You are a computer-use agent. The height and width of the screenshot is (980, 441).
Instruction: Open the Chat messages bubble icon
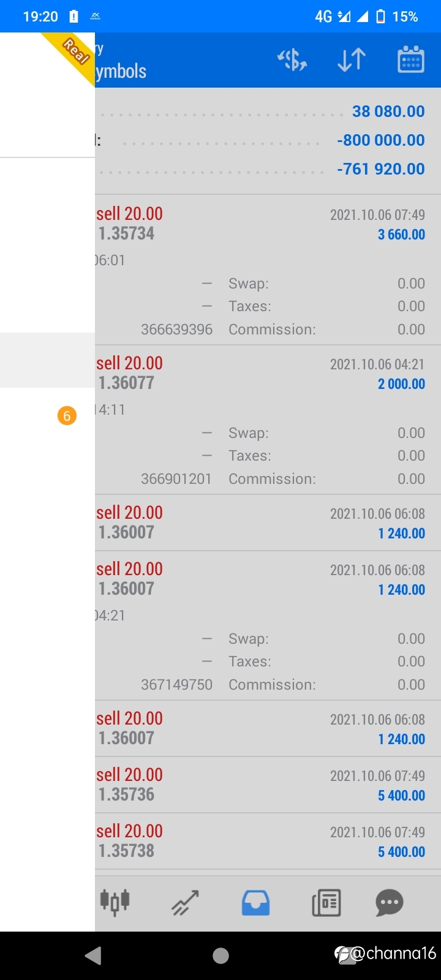coord(390,902)
